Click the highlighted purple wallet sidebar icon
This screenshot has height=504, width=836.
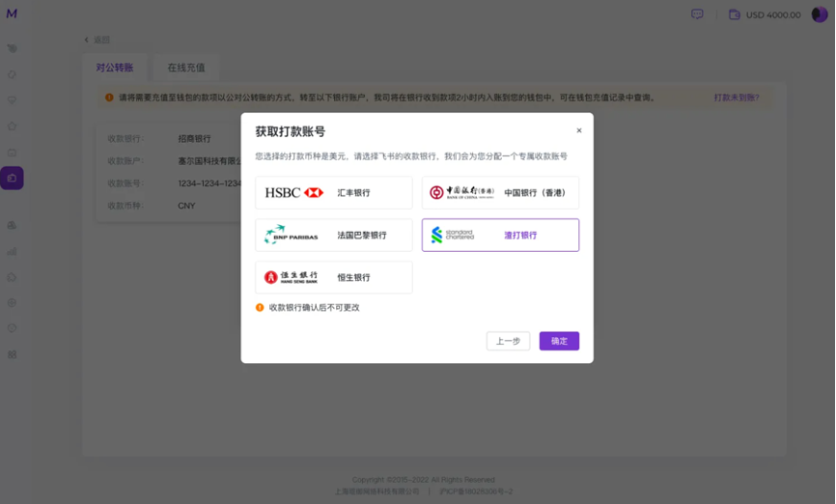point(13,178)
